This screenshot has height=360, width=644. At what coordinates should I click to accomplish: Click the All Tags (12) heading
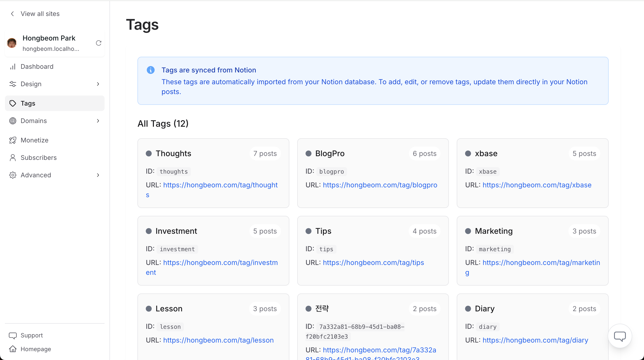163,124
